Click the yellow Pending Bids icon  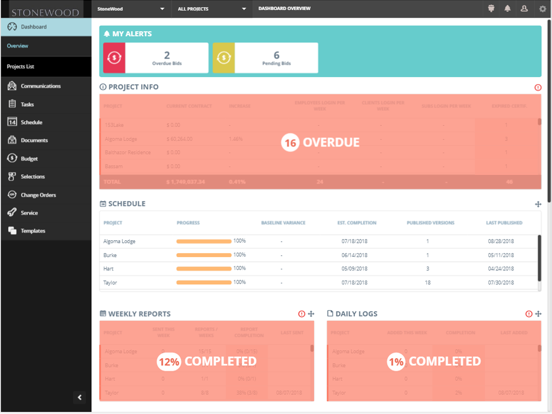click(224, 58)
